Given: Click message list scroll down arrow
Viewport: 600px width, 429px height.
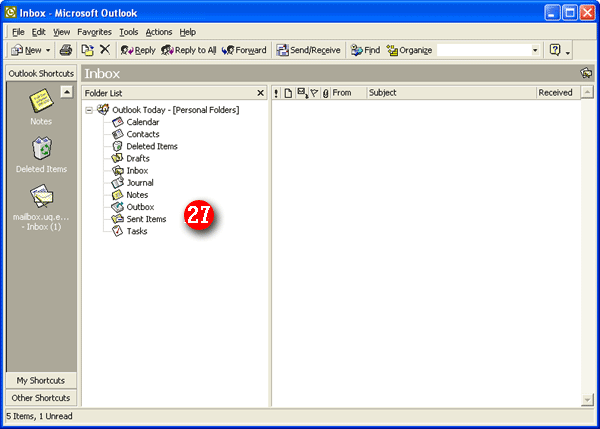Looking at the screenshot, I should pos(587,400).
